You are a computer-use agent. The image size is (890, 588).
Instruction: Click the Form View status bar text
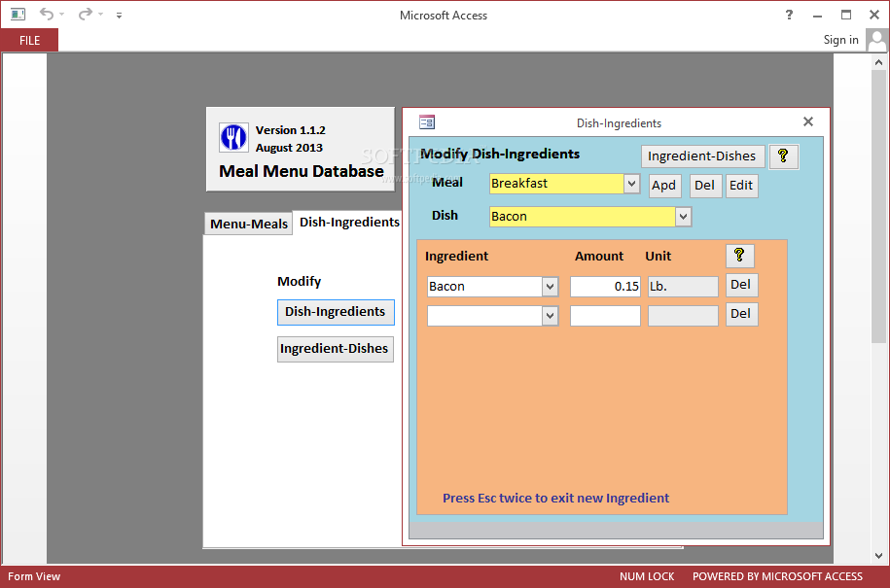pyautogui.click(x=34, y=576)
